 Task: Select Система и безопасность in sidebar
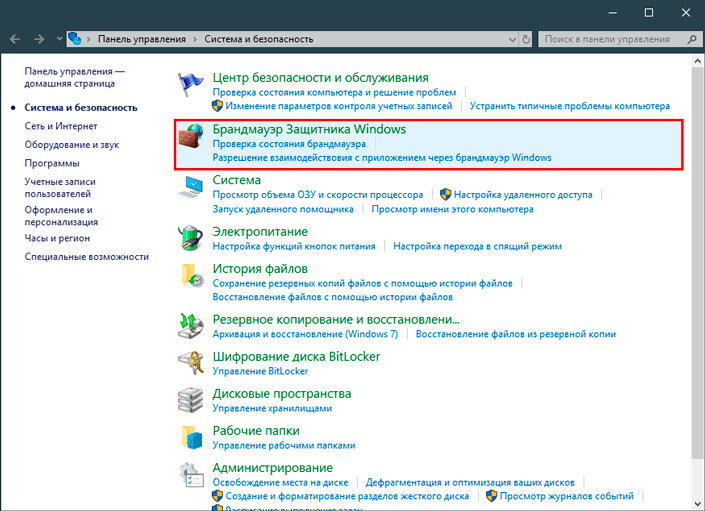(x=81, y=107)
